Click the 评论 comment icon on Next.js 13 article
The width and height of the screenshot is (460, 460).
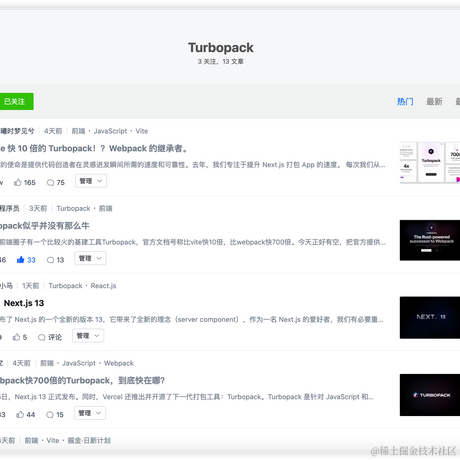(50, 337)
